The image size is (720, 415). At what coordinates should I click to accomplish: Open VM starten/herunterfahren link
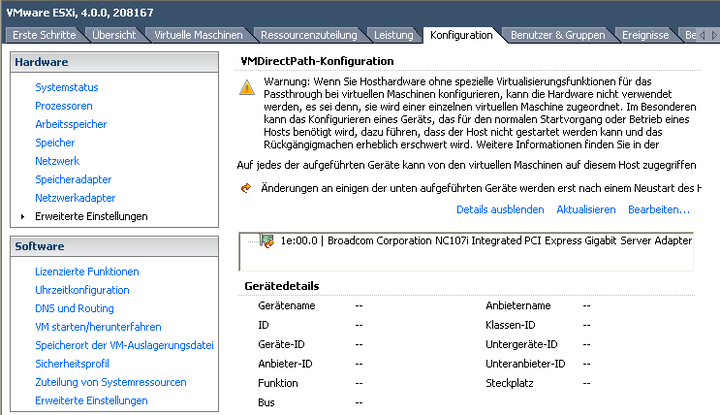(x=98, y=327)
